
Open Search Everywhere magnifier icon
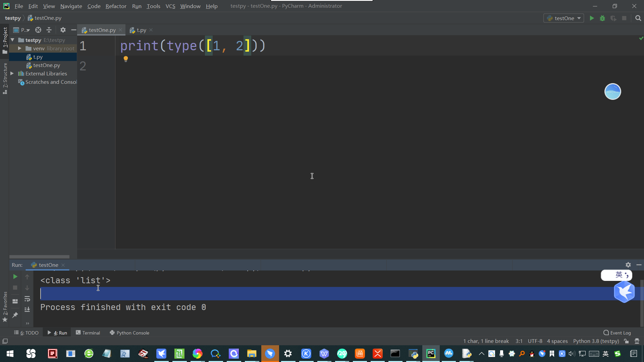638,18
